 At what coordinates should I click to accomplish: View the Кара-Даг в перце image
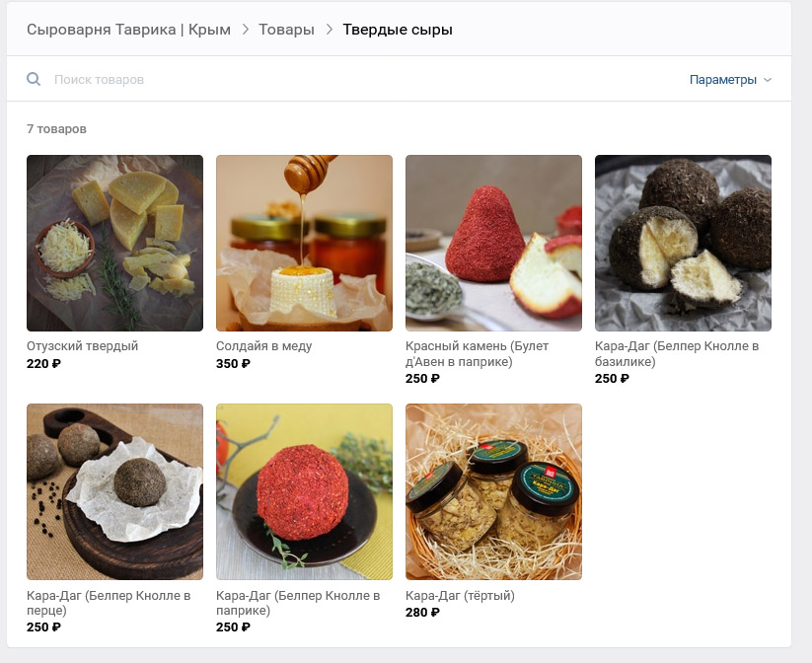coord(115,491)
